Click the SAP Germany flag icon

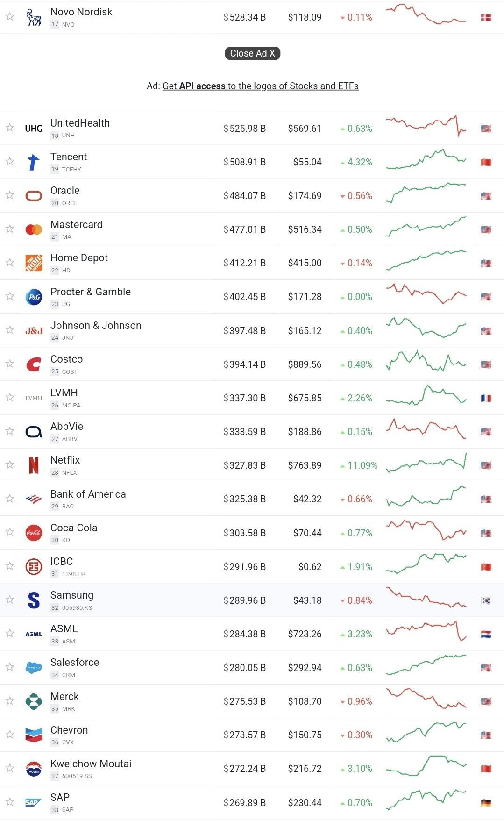[486, 803]
